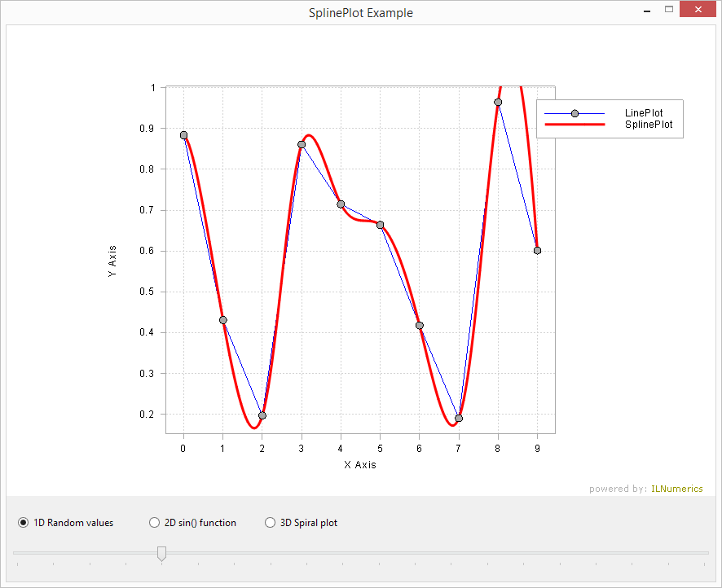Switch to the 3D Spiral plot option

click(x=271, y=523)
